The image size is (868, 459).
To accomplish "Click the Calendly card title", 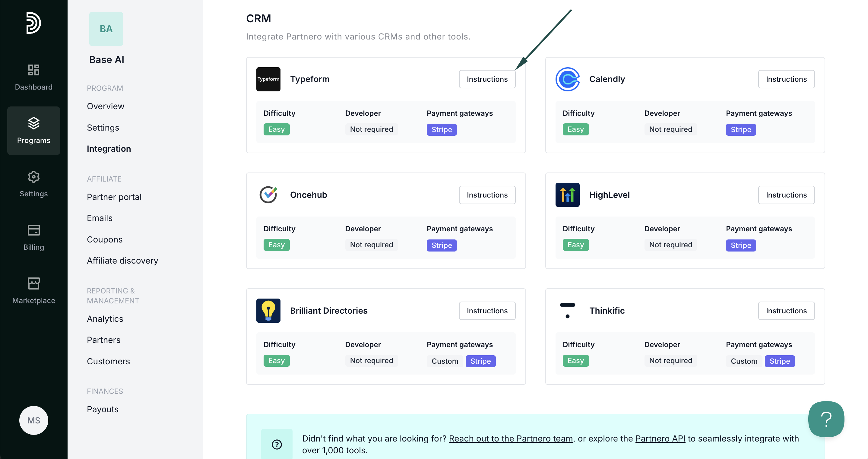I will pos(607,79).
